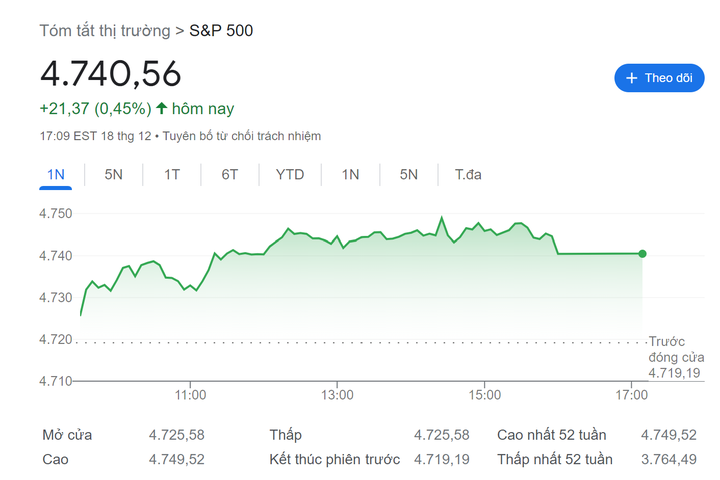This screenshot has width=720, height=480.
Task: Click the Cao nhất 52 tuần value
Action: coord(668,435)
